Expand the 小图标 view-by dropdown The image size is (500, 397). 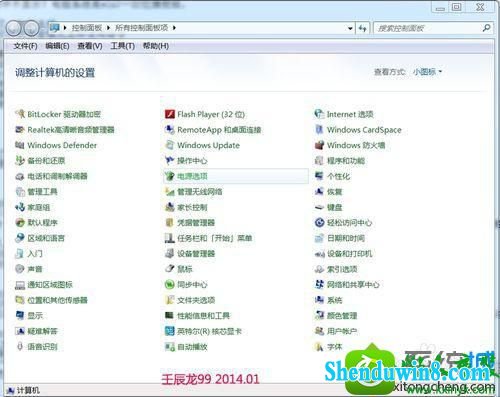coord(427,71)
